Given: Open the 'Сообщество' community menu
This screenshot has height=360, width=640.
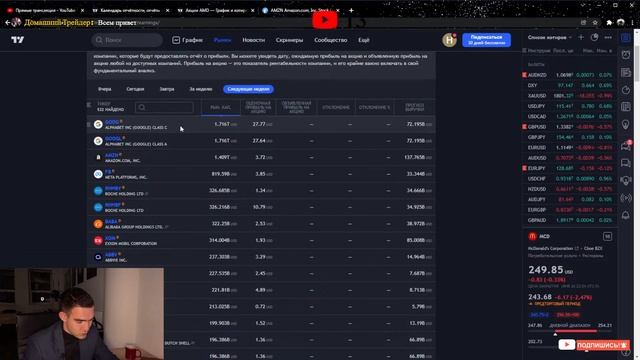Looking at the screenshot, I should (x=331, y=40).
